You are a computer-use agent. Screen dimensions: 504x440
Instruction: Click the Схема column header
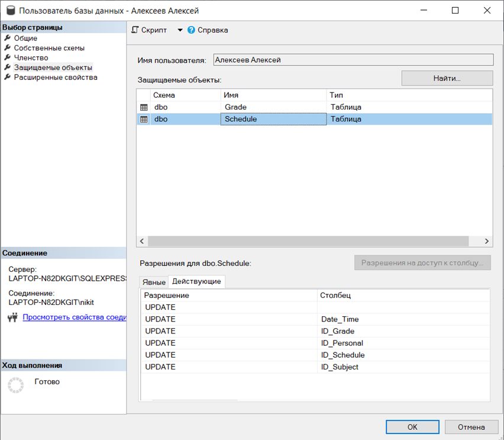[186, 95]
